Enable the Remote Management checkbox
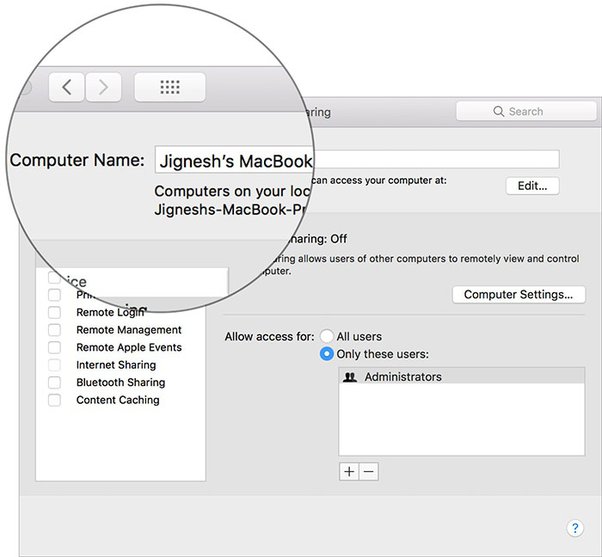 click(55, 330)
